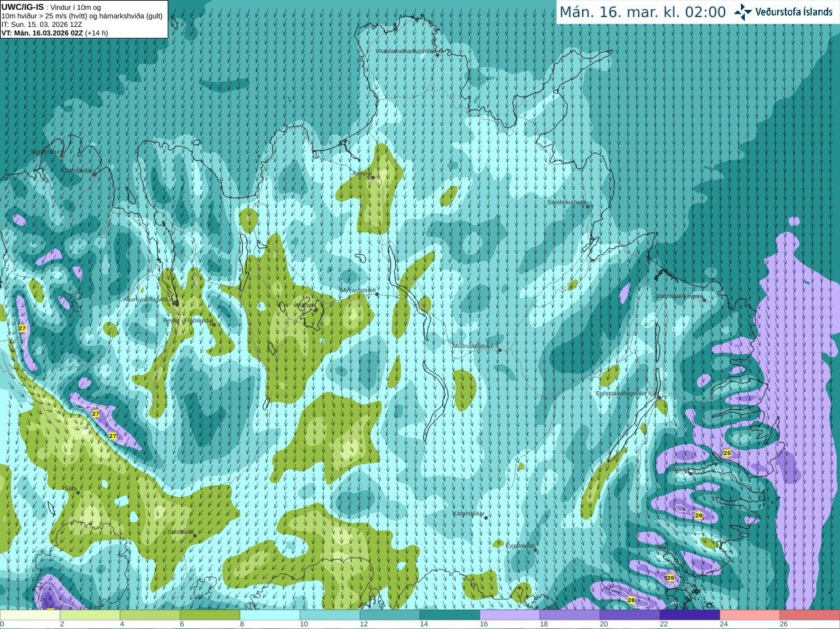This screenshot has width=840, height=629.
Task: Click the Reykir í Fnjóskadal label
Action: click(188, 320)
